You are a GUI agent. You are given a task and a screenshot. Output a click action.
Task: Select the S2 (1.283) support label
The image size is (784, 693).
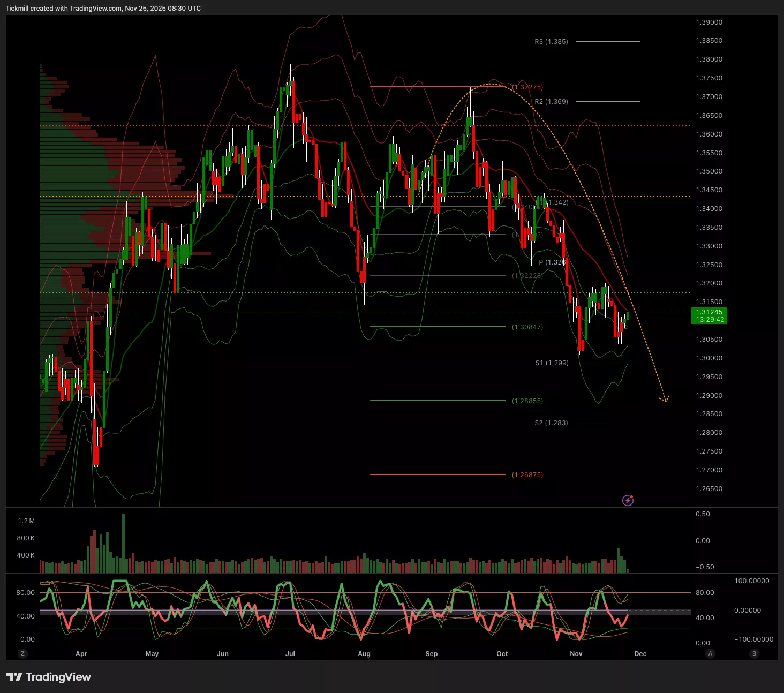coord(551,423)
